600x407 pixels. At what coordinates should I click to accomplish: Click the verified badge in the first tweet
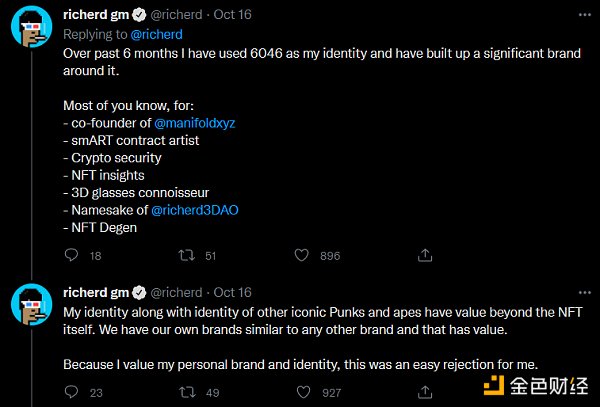point(139,16)
